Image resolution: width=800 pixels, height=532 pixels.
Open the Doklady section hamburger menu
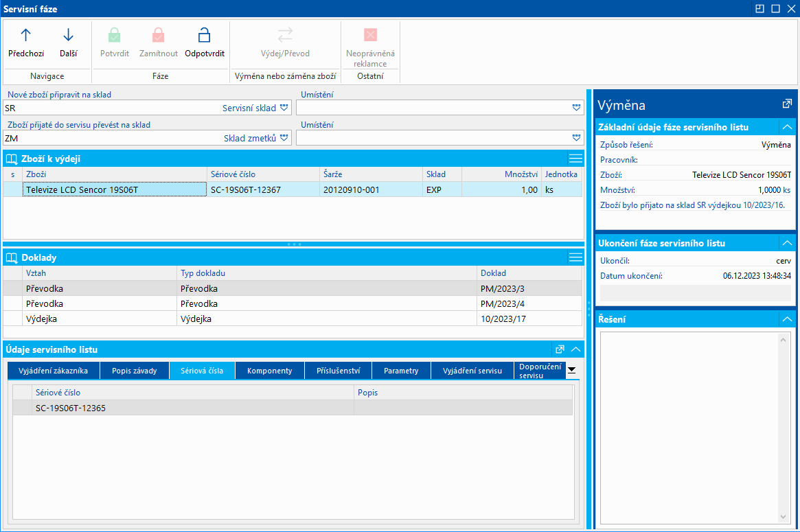(575, 257)
